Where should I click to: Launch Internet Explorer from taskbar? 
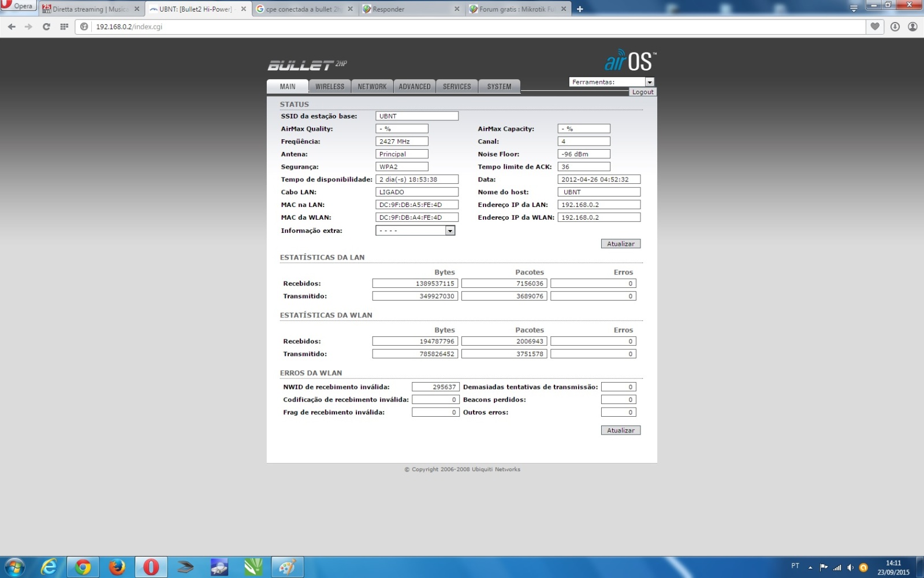[x=49, y=567]
